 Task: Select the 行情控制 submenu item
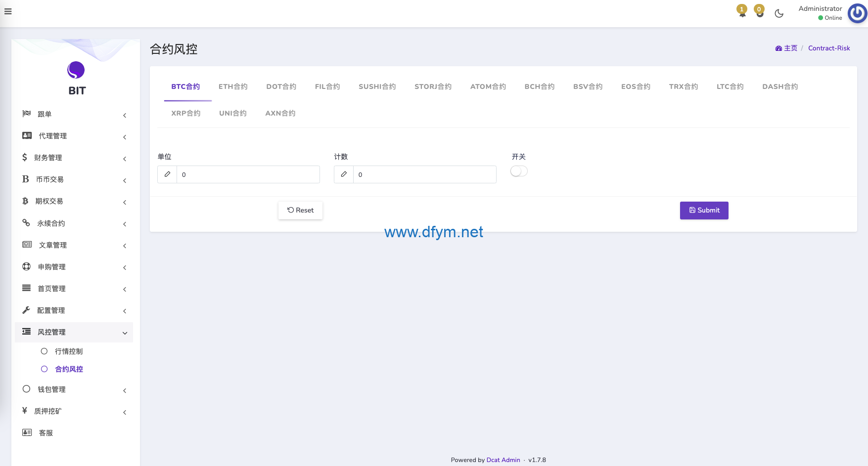point(69,351)
